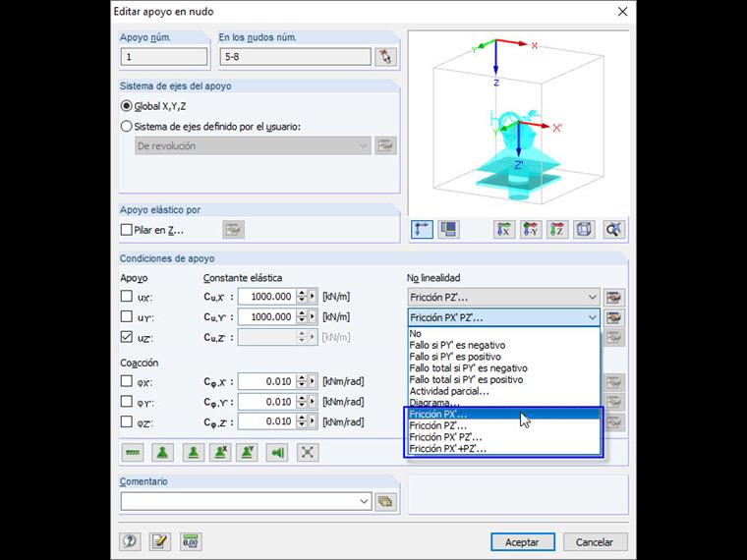Confirm with the Aceptar button
Screen dimensions: 747x560
point(523,542)
